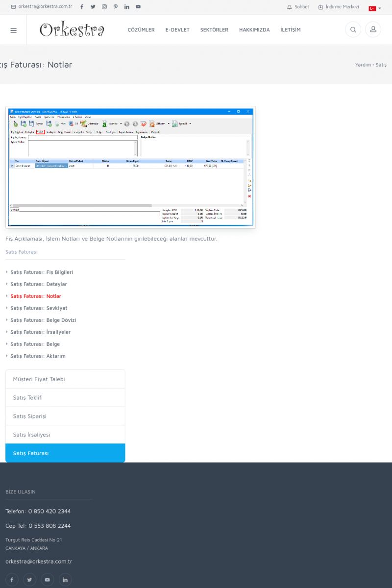Click the Facebook icon in top bar
Viewport: 392px width, 588px height.
tap(82, 7)
